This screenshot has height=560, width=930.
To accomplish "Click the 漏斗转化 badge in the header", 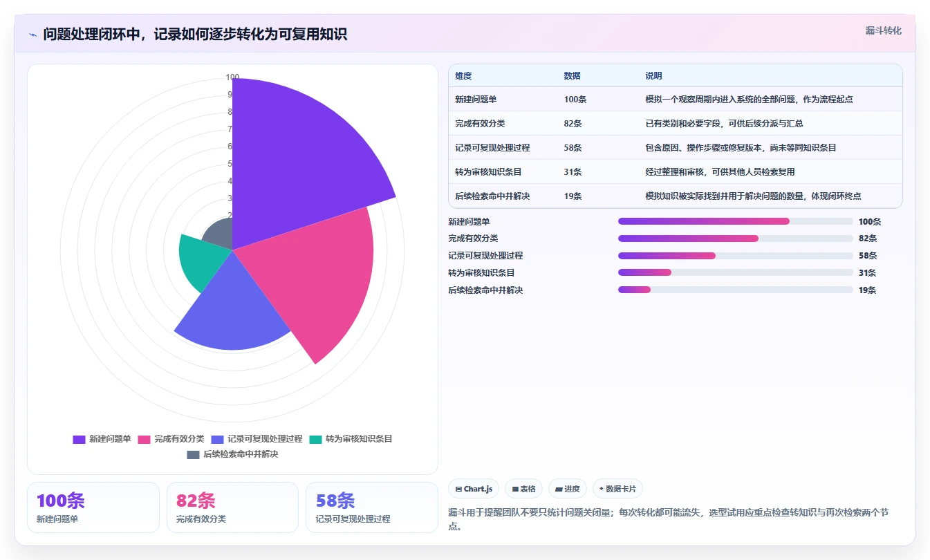I will (883, 30).
